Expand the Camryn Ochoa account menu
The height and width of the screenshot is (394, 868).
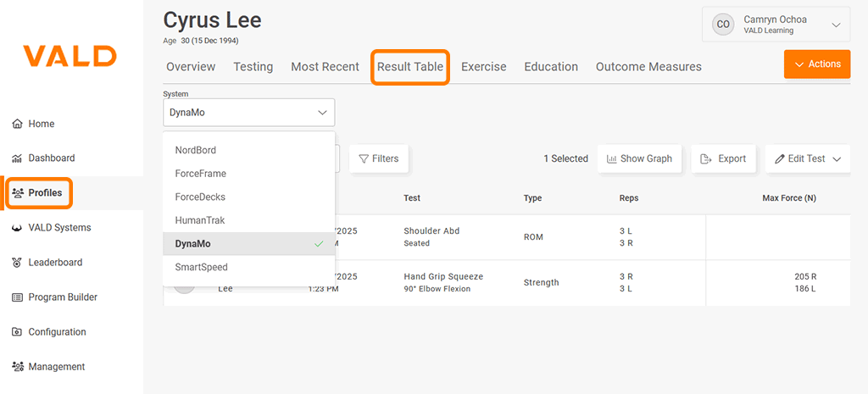tap(776, 25)
